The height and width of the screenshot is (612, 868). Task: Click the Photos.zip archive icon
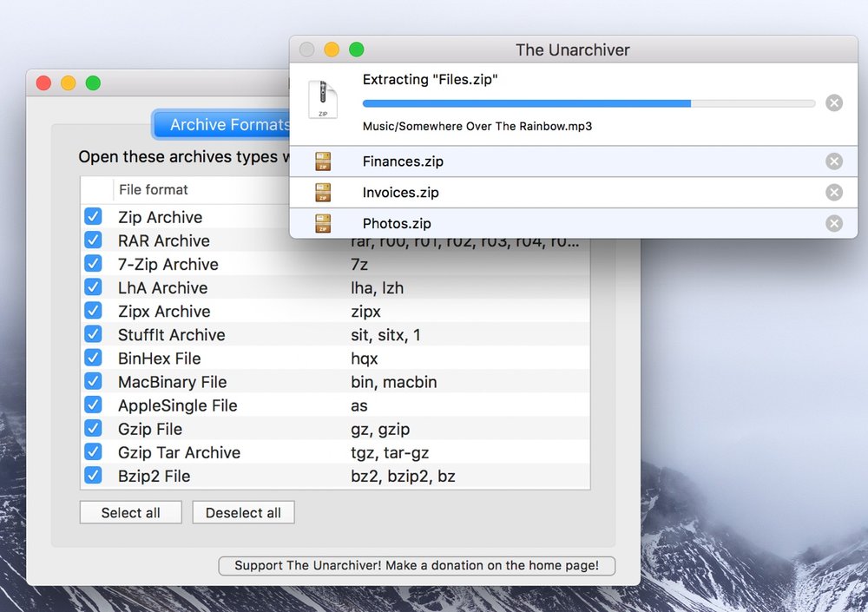point(323,223)
